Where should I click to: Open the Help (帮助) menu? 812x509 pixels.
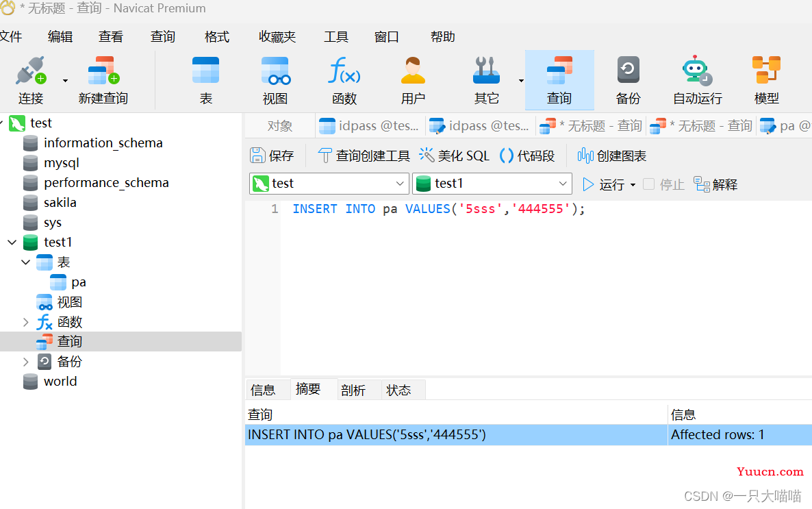(x=443, y=37)
